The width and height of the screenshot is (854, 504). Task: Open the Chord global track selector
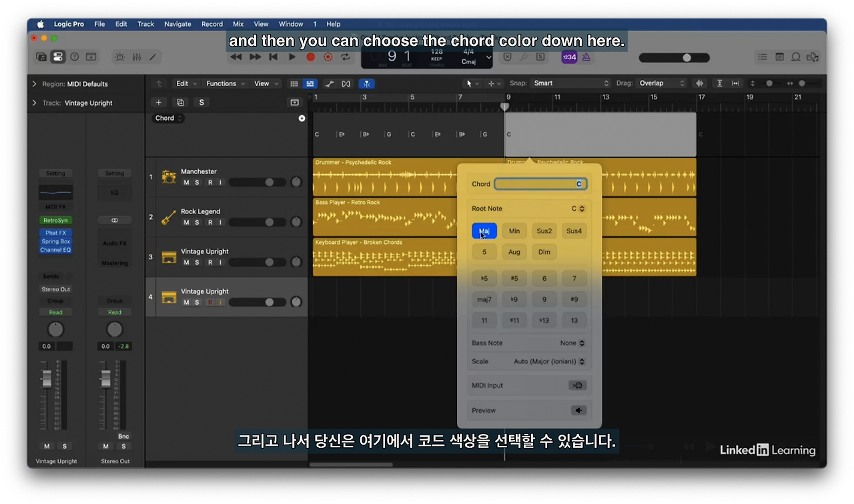(x=169, y=118)
